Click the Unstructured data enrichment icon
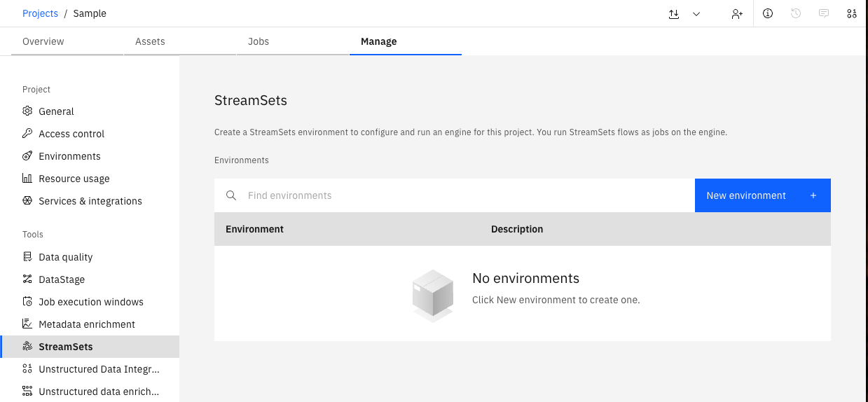Viewport: 868px width, 402px height. pyautogui.click(x=27, y=391)
